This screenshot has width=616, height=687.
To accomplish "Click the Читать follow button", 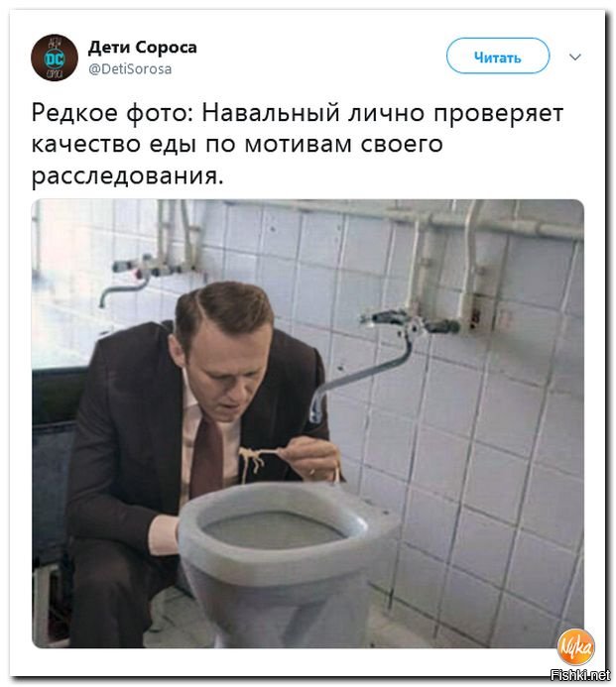I will coord(498,57).
